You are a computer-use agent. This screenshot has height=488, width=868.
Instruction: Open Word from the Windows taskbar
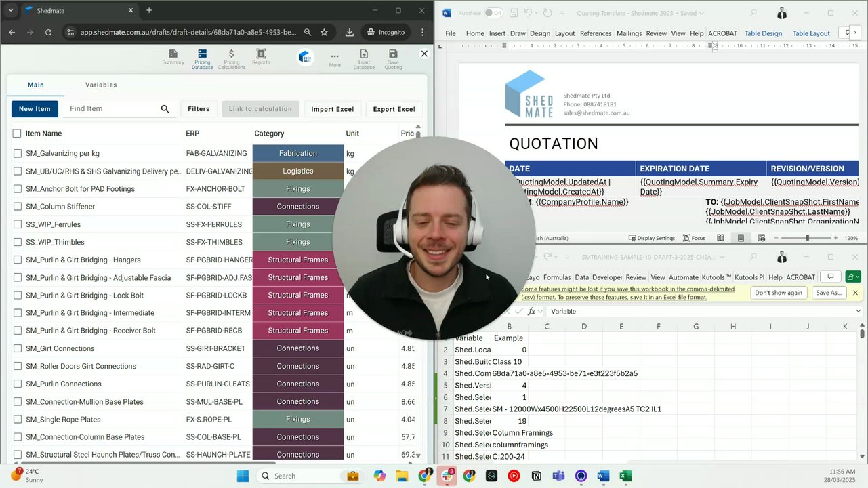point(603,476)
